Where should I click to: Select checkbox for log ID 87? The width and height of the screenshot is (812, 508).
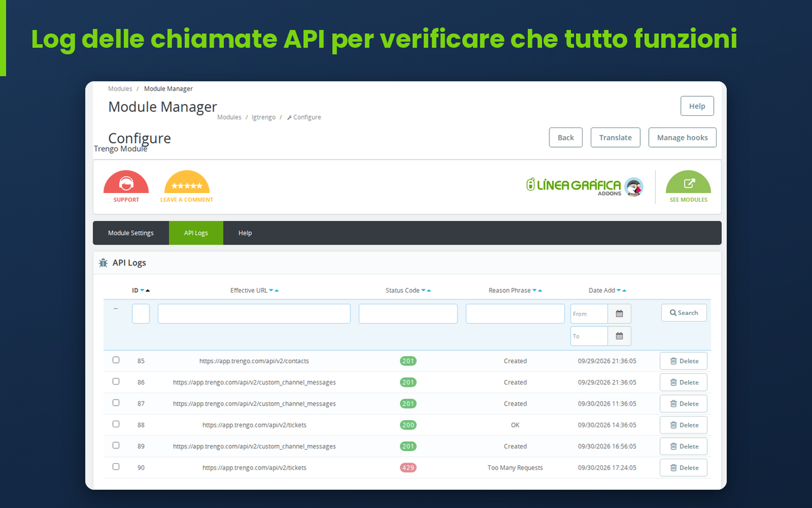(116, 403)
